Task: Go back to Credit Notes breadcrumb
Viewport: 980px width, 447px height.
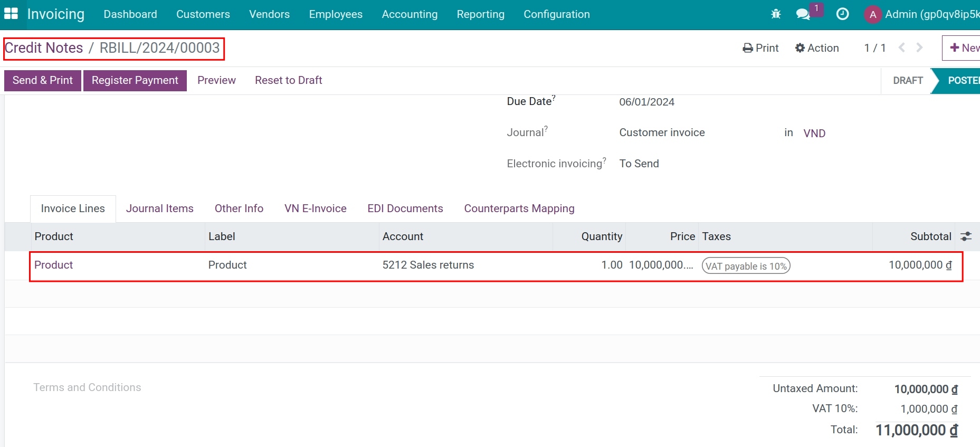Action: click(x=44, y=48)
